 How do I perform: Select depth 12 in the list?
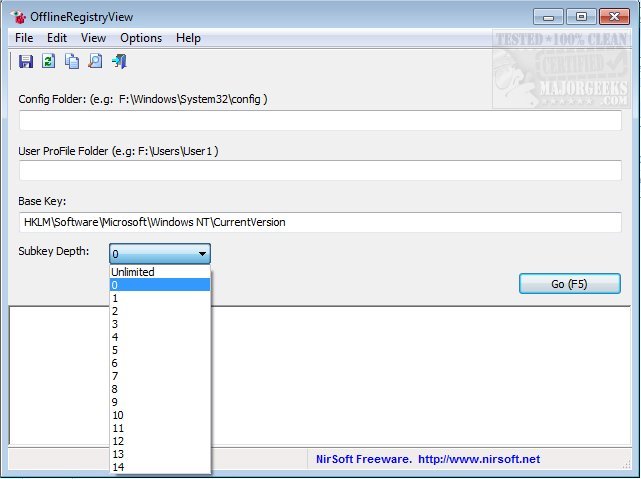pyautogui.click(x=160, y=441)
